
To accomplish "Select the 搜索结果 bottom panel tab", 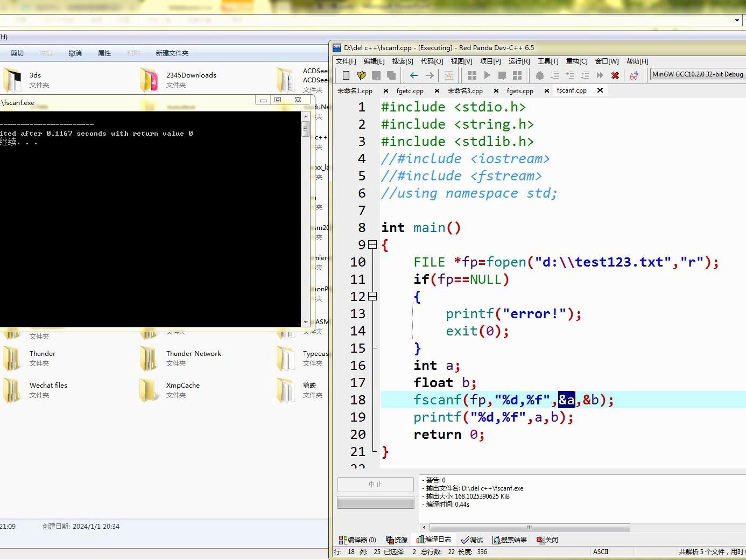I will 509,540.
